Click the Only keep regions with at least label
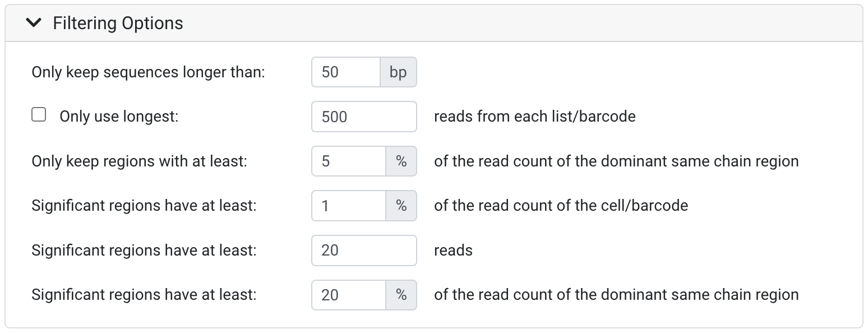868x334 pixels. point(139,161)
